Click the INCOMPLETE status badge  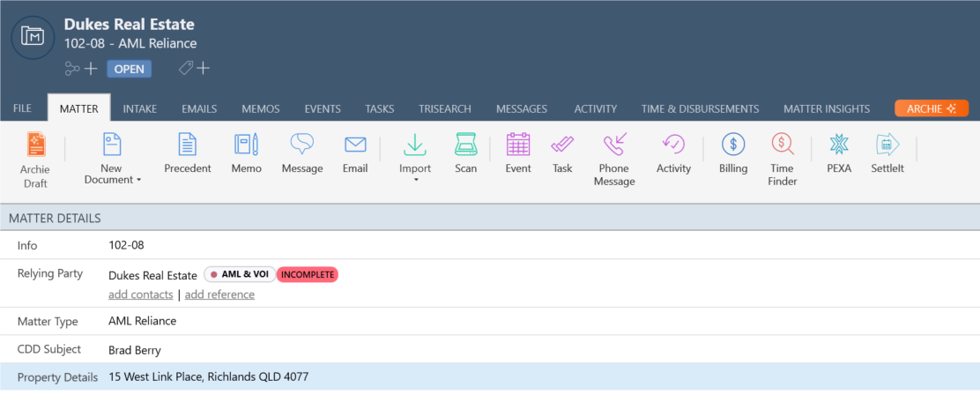click(x=307, y=274)
